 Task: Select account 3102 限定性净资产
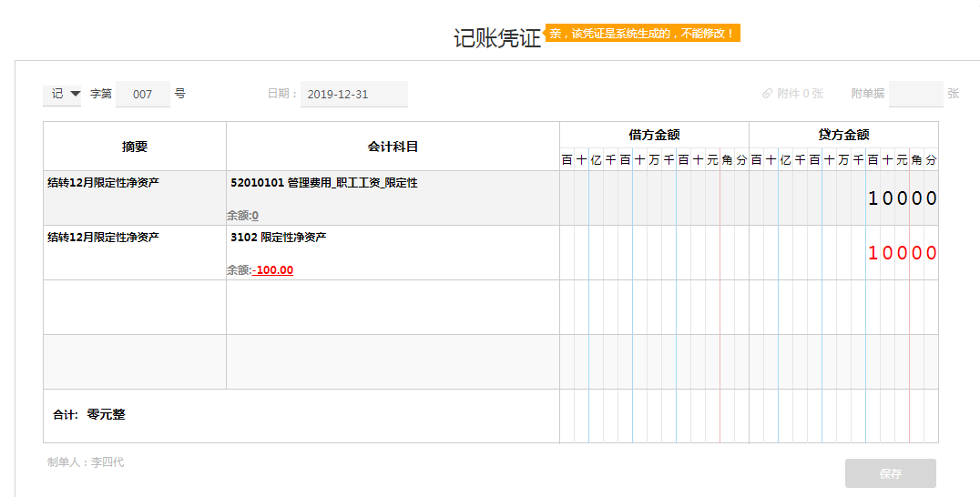pyautogui.click(x=278, y=238)
